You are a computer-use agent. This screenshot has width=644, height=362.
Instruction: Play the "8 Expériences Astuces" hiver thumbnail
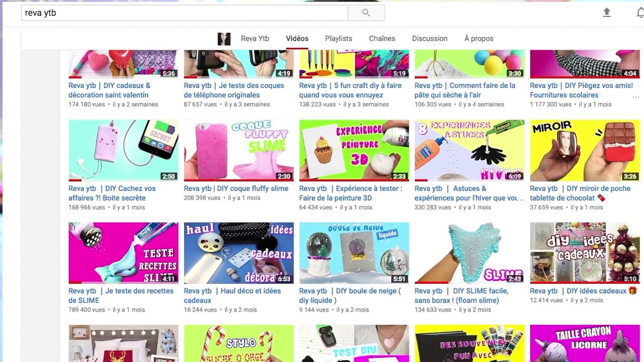pos(469,150)
